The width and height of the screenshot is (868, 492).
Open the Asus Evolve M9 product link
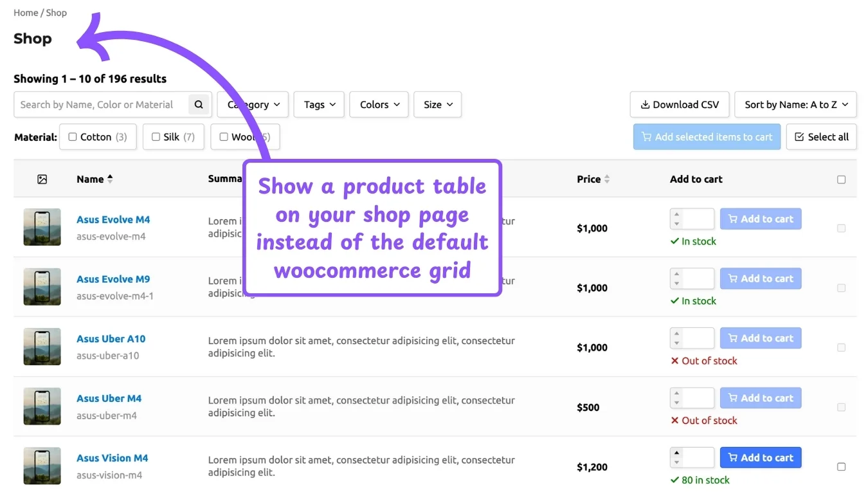(113, 279)
